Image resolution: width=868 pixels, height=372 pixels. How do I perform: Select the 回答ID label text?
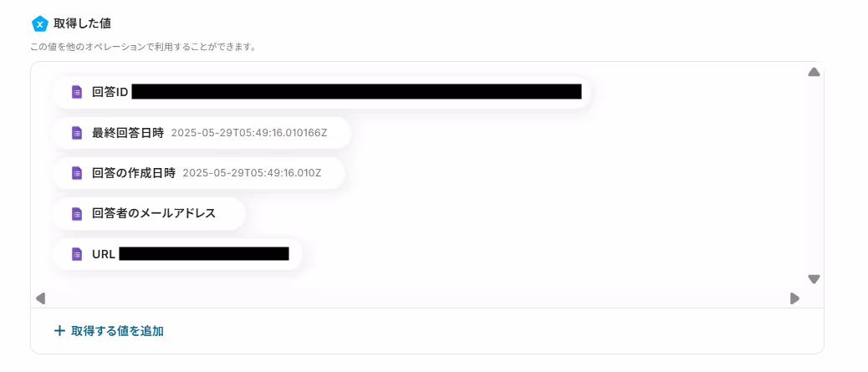110,93
